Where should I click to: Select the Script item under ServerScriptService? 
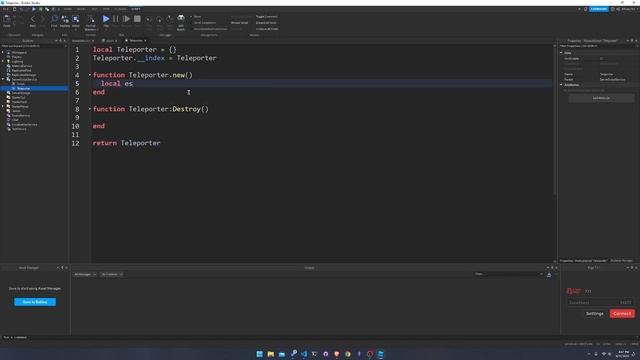pos(20,84)
